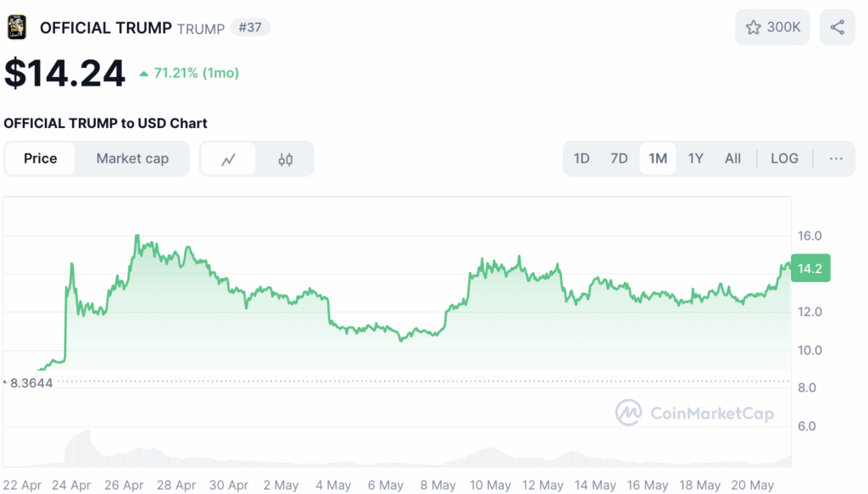Viewport: 868px width, 494px height.
Task: Set chart range to 1Y
Action: tap(695, 158)
